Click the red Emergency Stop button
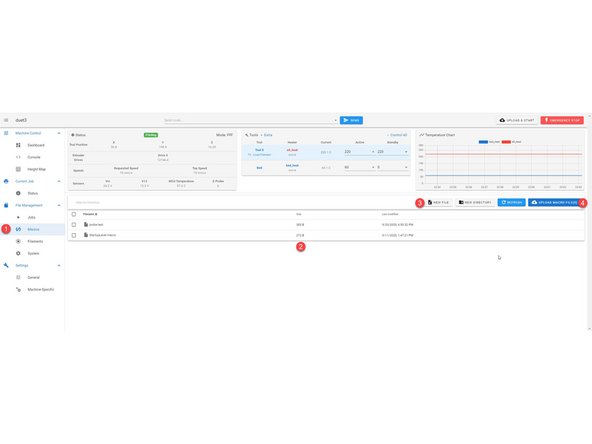Viewport: 592px width, 444px height. pyautogui.click(x=562, y=120)
